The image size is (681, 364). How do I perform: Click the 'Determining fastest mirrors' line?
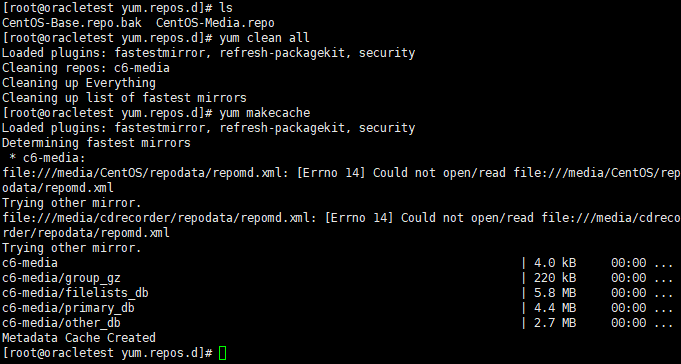tap(96, 143)
